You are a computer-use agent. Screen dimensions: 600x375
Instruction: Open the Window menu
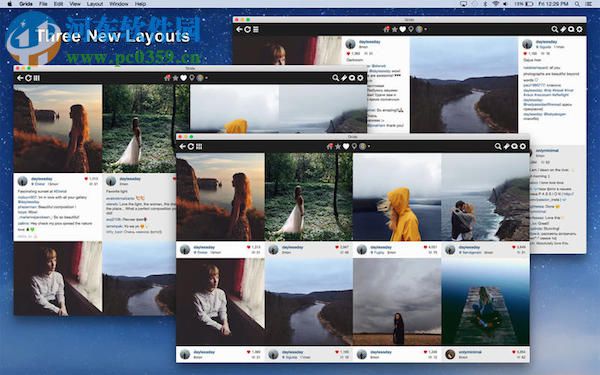(x=119, y=4)
